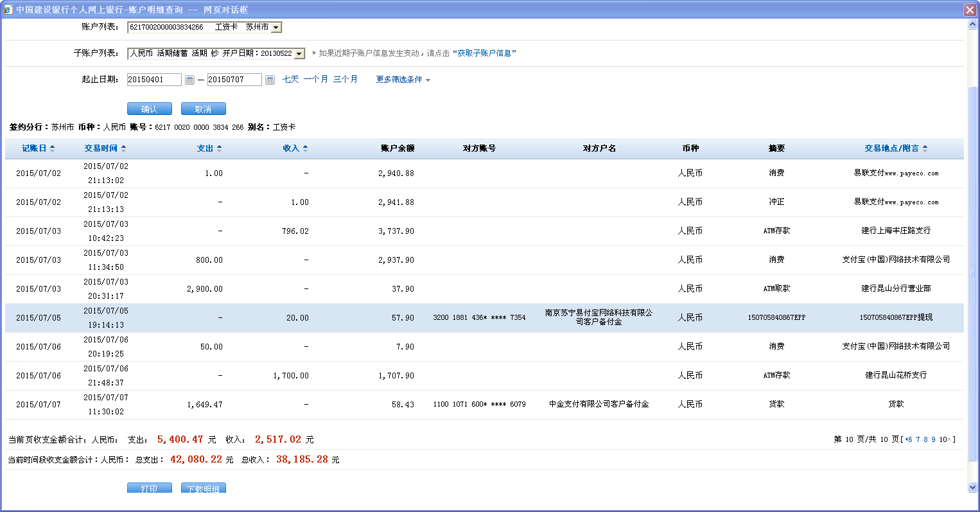Viewport: 980px width, 512px height.
Task: Close the 账户明细查询 dialog window
Action: pyautogui.click(x=970, y=10)
